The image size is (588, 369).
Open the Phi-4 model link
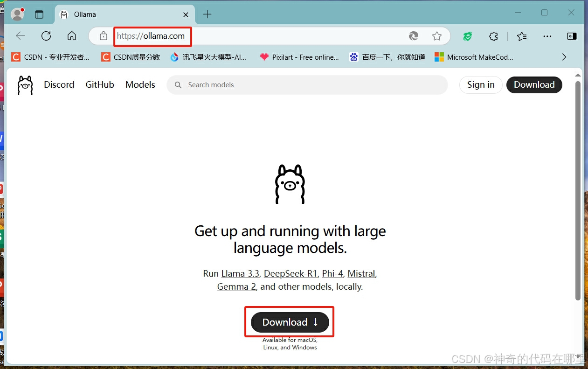[332, 273]
